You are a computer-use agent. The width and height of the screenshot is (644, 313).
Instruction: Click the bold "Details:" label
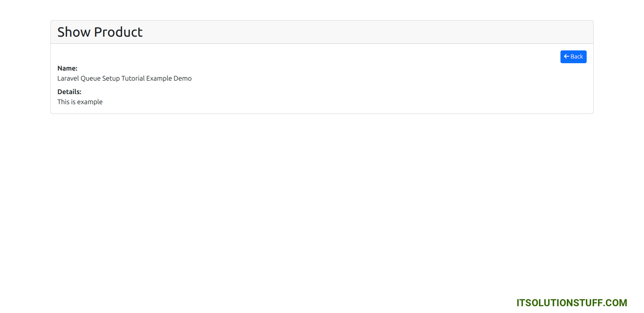pyautogui.click(x=69, y=92)
